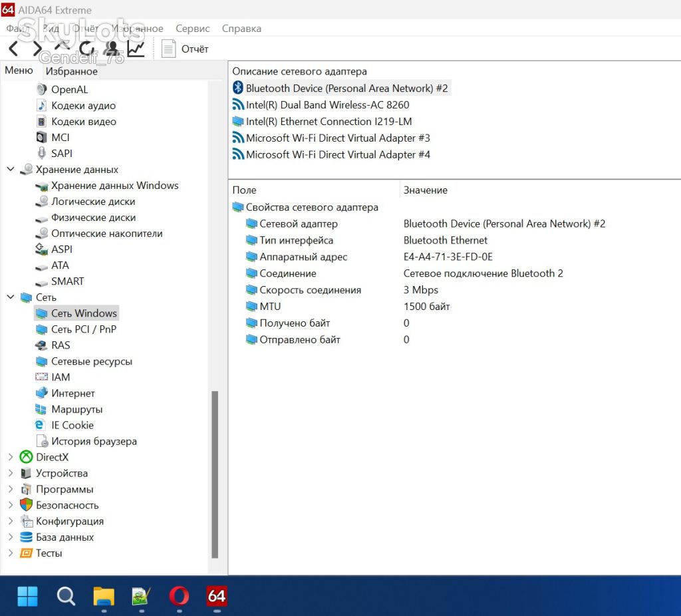Click the DirectX Xbox logo icon

pos(26,457)
